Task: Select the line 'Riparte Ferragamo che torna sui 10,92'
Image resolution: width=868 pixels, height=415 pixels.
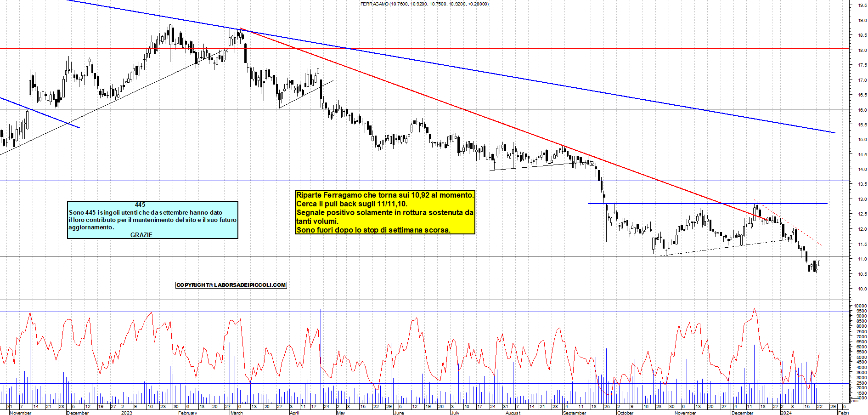Action: coord(385,195)
